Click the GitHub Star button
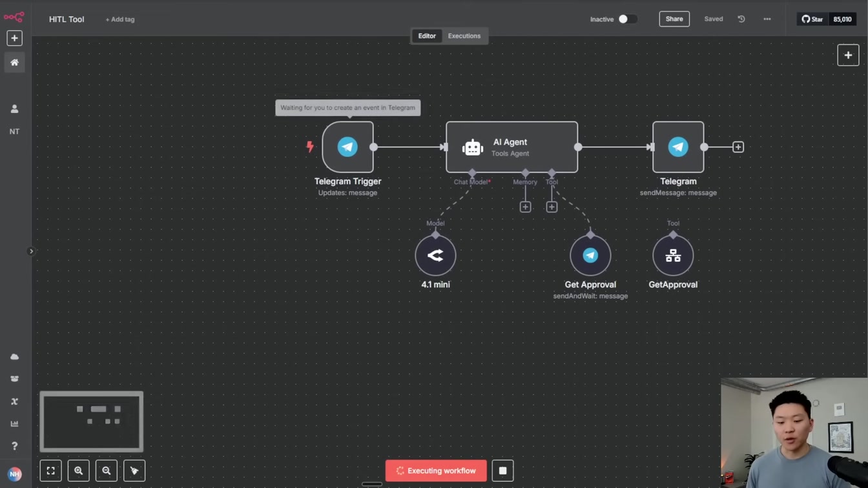The image size is (868, 488). tap(812, 19)
